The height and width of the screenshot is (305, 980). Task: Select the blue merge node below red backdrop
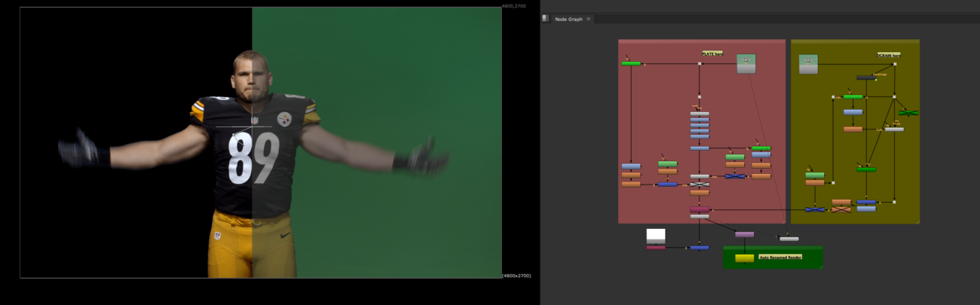pos(700,247)
